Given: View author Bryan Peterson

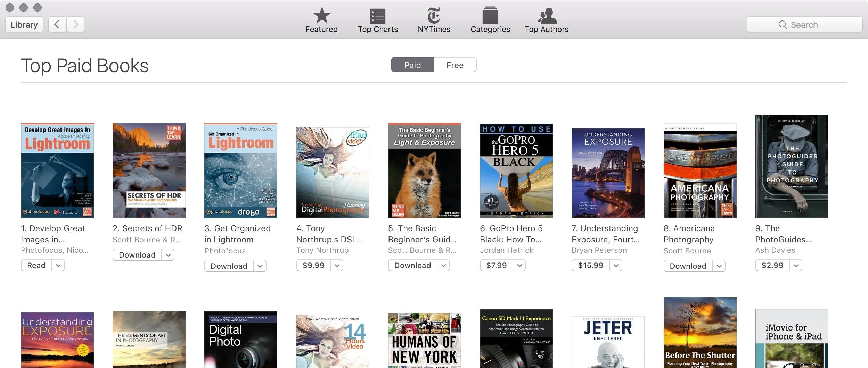Looking at the screenshot, I should [599, 250].
